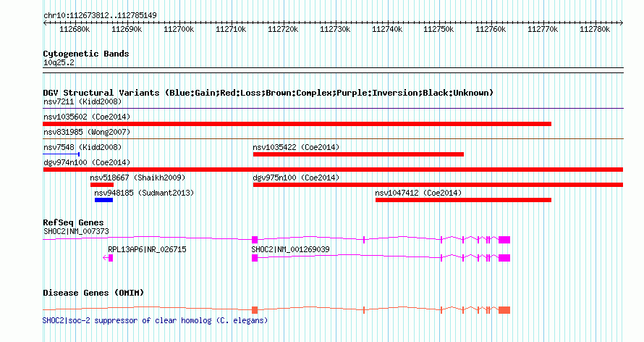Click the 112690k ruler tick label
This screenshot has height=342, width=644.
127,29
